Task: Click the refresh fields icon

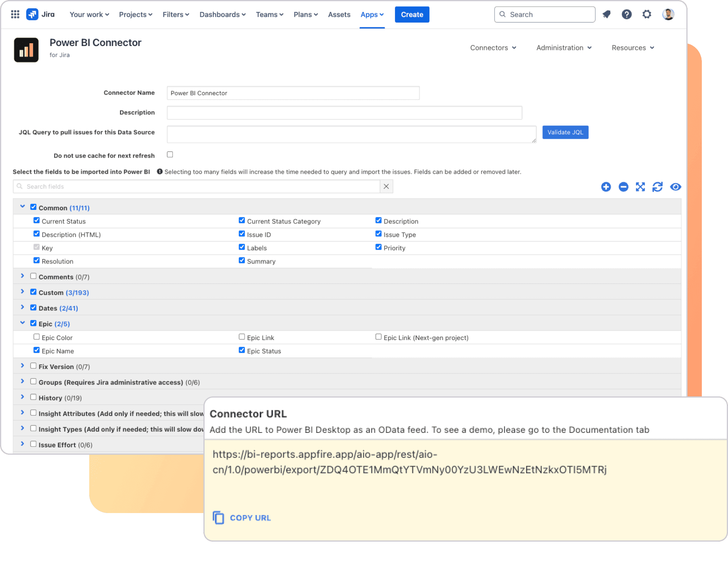Action: [x=657, y=187]
